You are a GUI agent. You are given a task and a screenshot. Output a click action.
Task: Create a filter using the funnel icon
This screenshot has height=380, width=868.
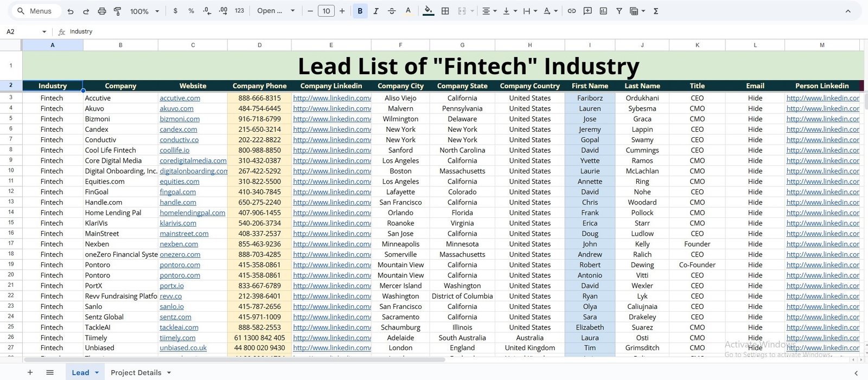click(x=619, y=11)
